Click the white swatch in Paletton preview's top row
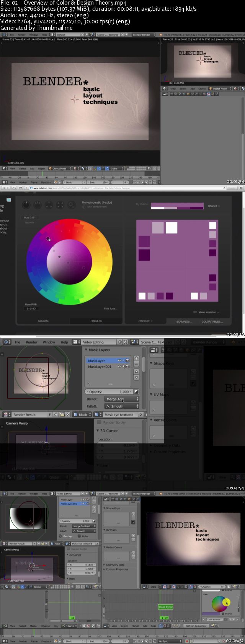 pyautogui.click(x=171, y=227)
